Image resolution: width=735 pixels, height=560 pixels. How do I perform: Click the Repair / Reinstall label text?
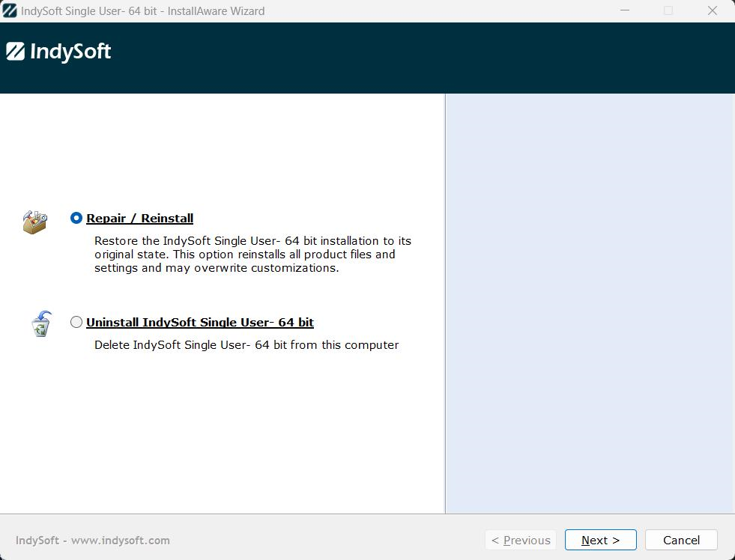tap(139, 219)
